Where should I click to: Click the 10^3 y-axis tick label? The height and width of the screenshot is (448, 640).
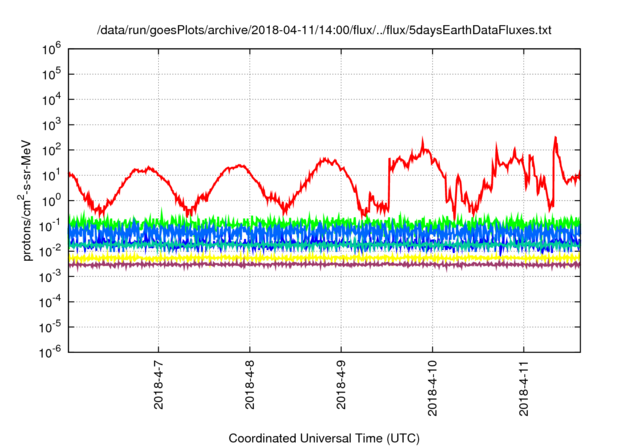point(51,125)
